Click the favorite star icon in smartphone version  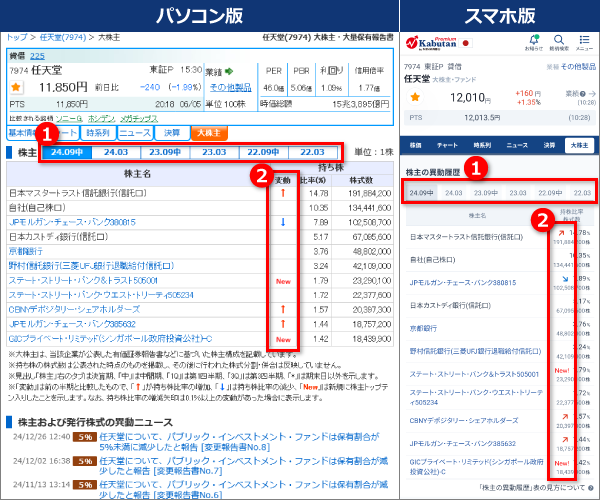coord(415,97)
